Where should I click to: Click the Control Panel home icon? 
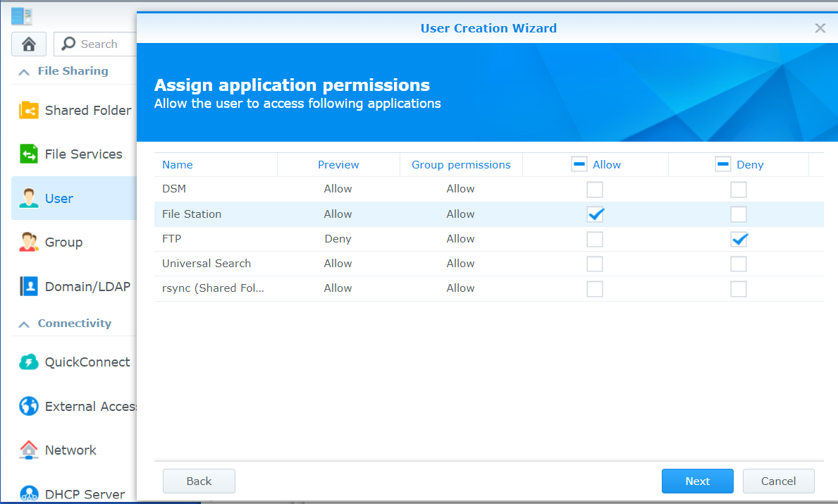click(x=28, y=44)
